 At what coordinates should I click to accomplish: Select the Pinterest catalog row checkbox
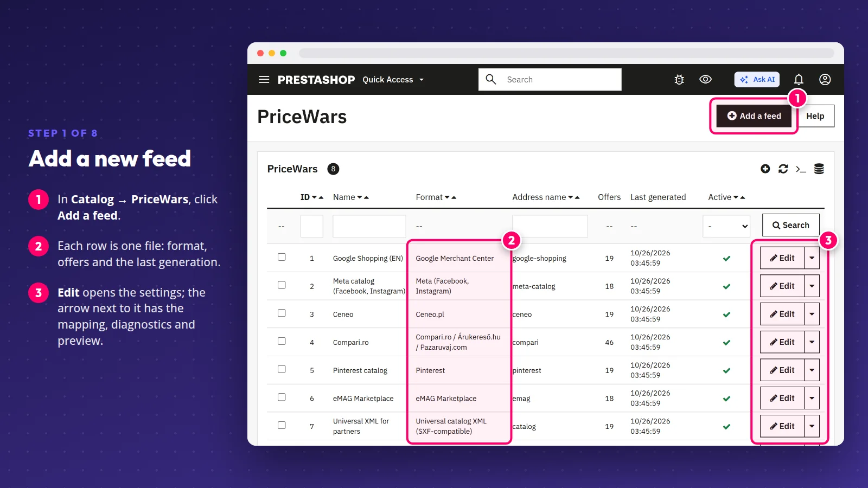coord(282,369)
